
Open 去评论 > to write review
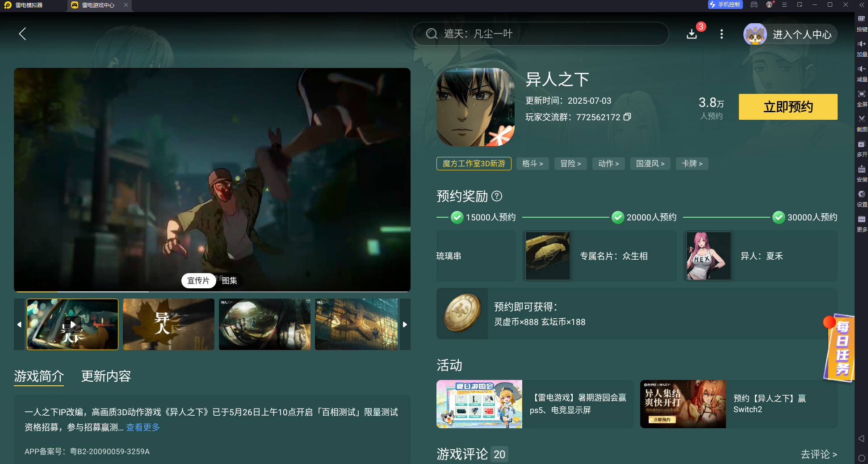pyautogui.click(x=818, y=454)
